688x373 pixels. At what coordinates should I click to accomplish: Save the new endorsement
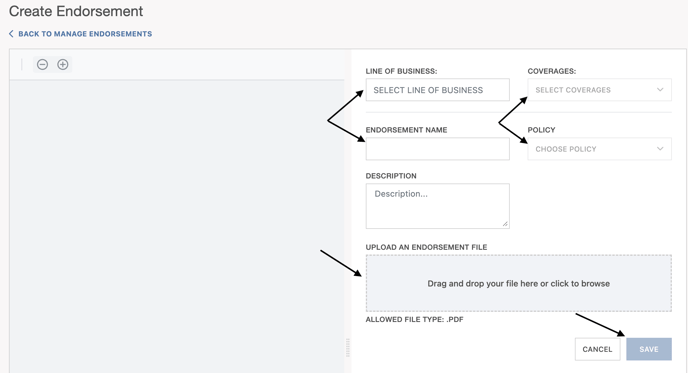tap(649, 349)
